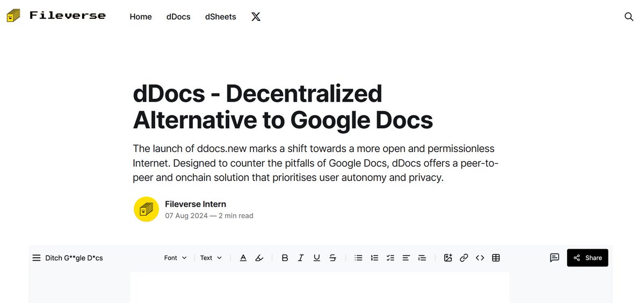
Task: Toggle strikethrough formatting
Action: [x=332, y=258]
